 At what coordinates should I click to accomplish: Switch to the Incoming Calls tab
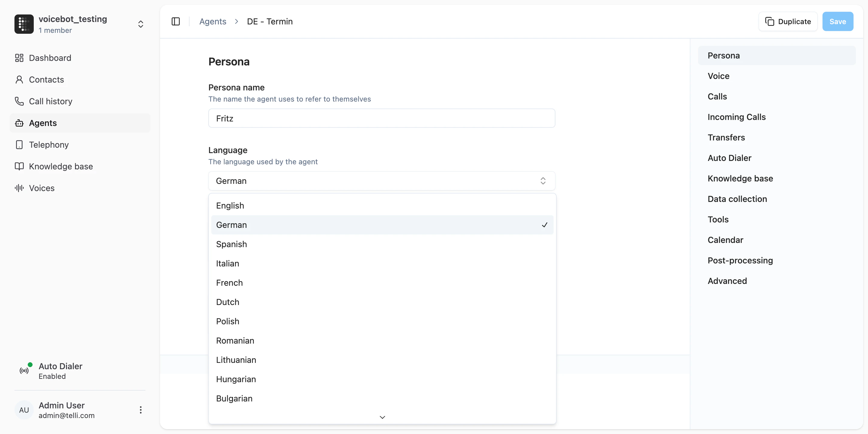pos(737,117)
